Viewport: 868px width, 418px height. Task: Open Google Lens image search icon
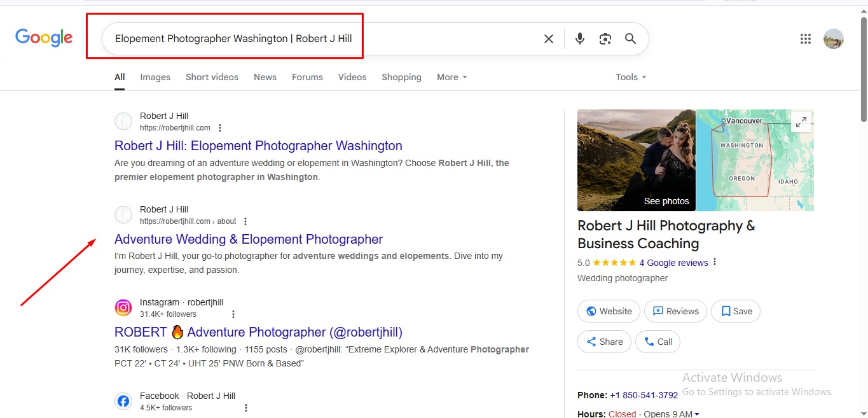click(x=605, y=39)
